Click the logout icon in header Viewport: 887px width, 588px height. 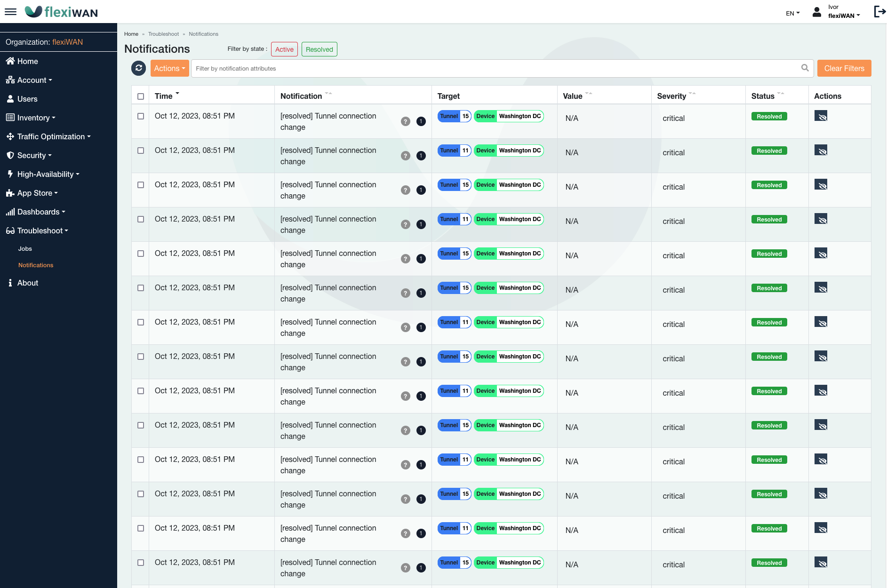click(879, 11)
